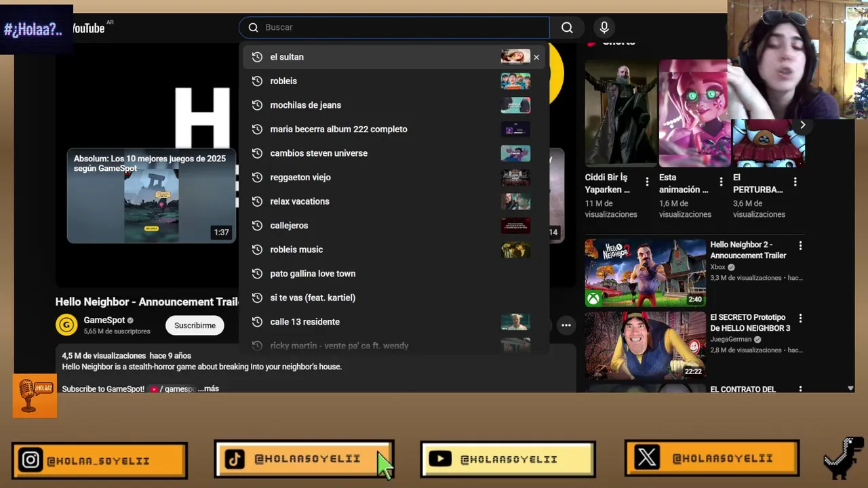
Task: Open the 'Ciddi Bir İş Yaparken' short thumbnail
Action: [620, 113]
